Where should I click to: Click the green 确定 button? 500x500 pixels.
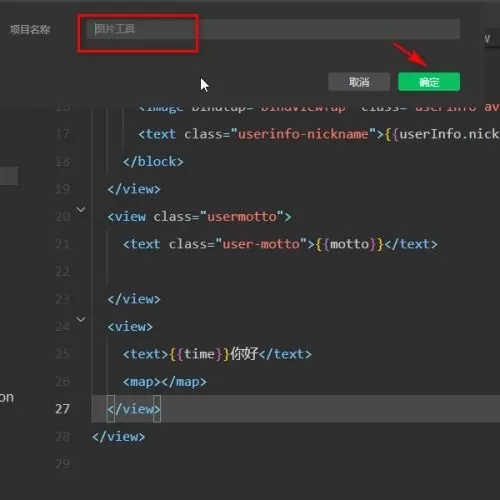point(429,82)
